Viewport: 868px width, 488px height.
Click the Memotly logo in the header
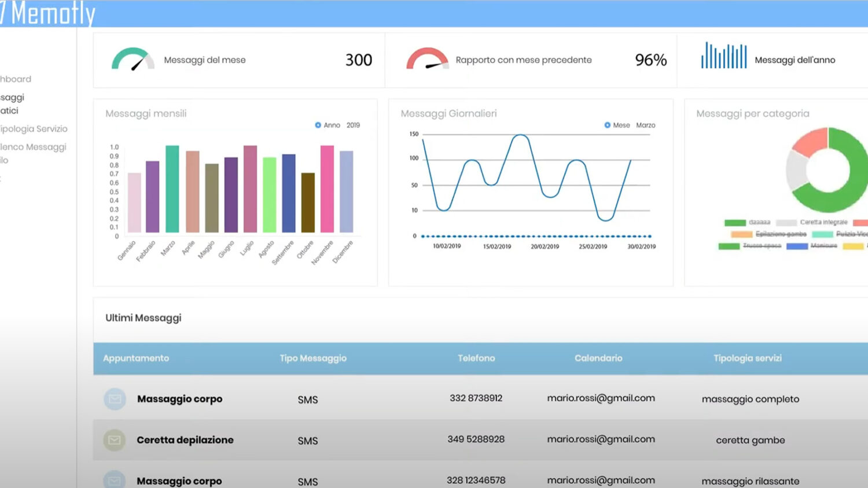49,13
